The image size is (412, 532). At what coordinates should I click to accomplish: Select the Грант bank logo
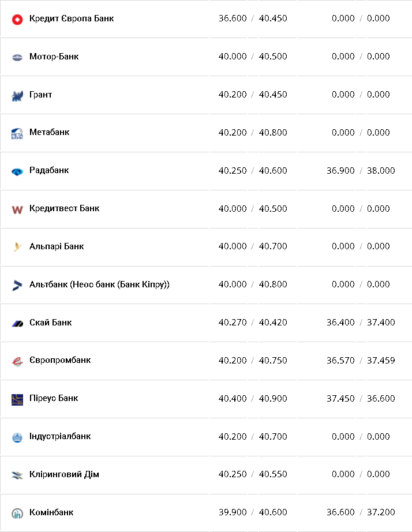pyautogui.click(x=17, y=95)
